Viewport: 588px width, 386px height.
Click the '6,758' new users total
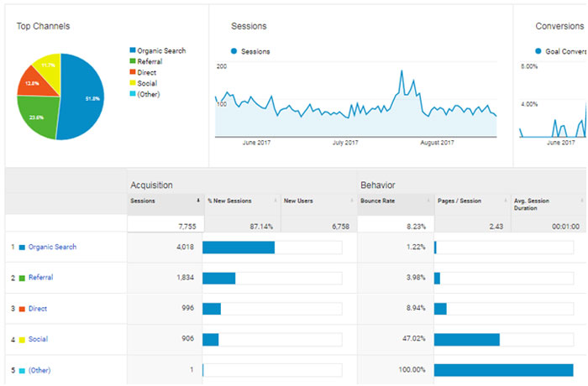[x=340, y=227]
